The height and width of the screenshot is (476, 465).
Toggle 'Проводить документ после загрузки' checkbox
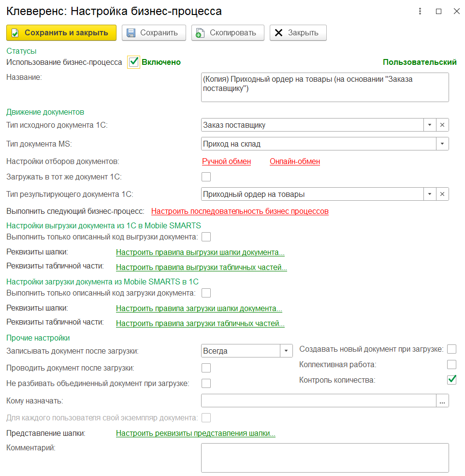tap(206, 368)
